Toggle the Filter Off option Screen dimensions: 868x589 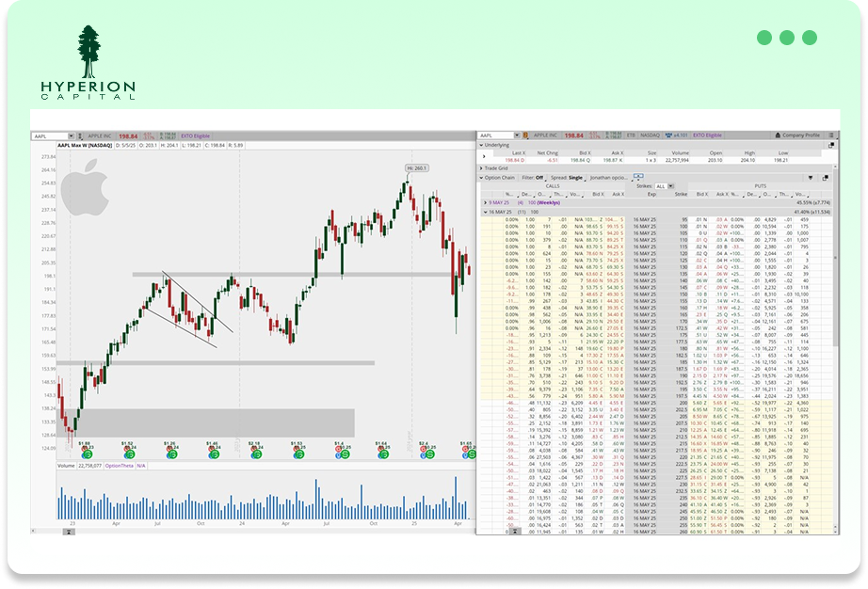(534, 177)
